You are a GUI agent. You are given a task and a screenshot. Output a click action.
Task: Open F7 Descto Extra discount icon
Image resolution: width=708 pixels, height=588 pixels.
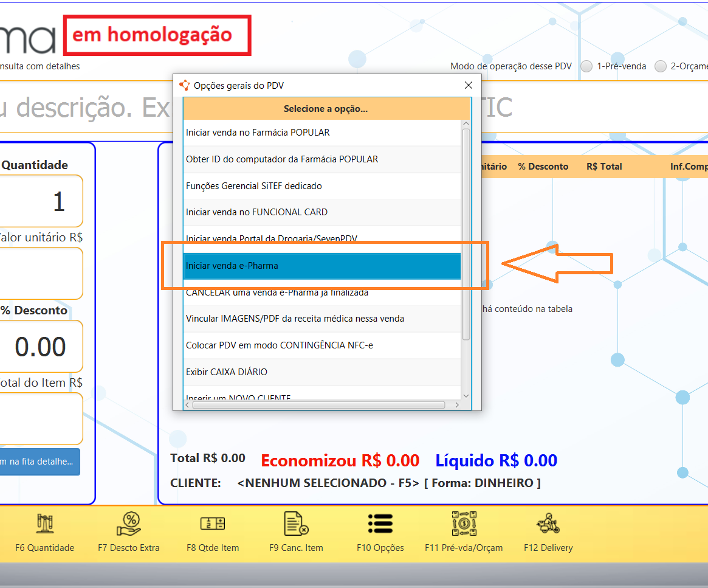pyautogui.click(x=129, y=523)
